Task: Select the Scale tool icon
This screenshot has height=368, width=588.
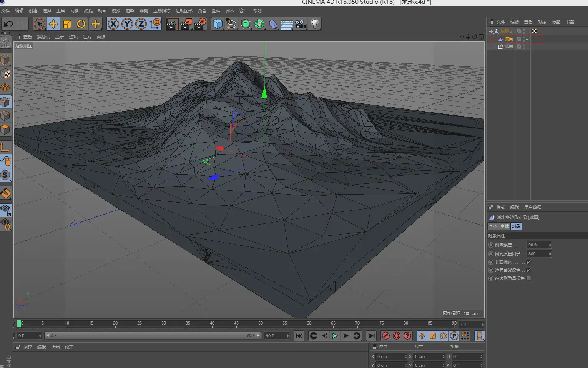Action: tap(67, 24)
